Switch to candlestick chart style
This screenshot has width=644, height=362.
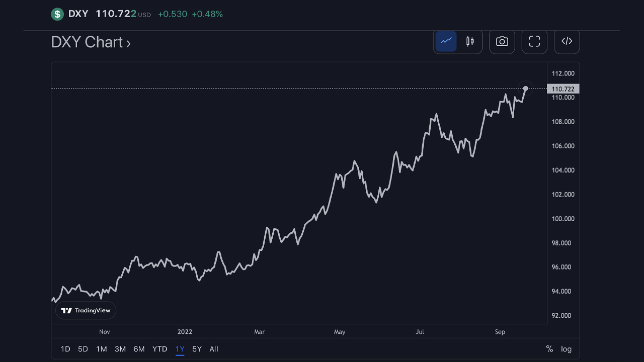pos(470,41)
